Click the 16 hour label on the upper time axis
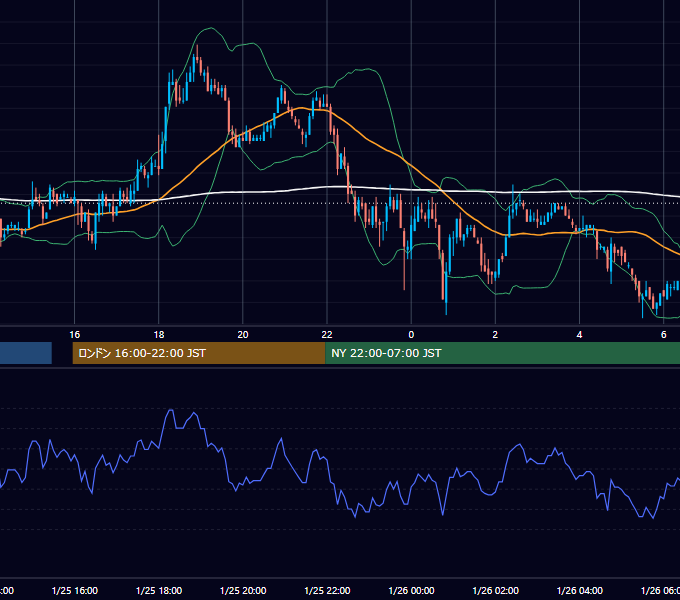 pyautogui.click(x=75, y=335)
